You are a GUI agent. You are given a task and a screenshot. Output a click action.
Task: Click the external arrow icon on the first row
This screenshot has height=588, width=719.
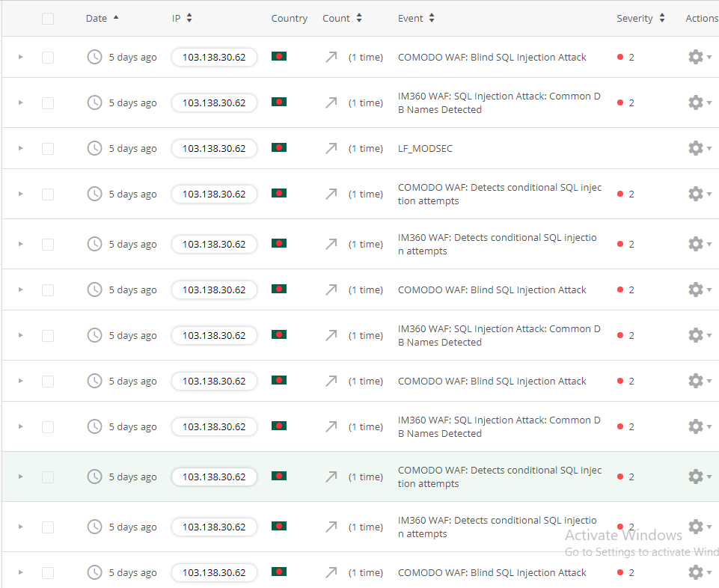[x=331, y=56]
